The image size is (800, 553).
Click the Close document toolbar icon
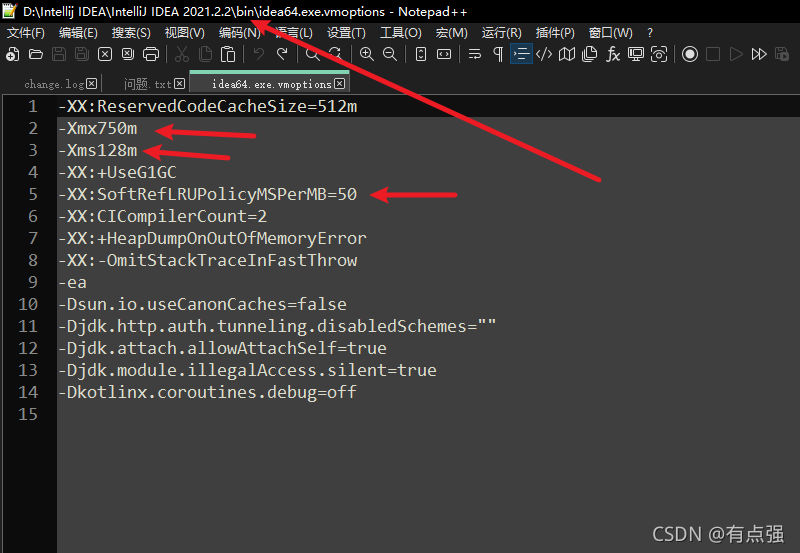(x=105, y=54)
